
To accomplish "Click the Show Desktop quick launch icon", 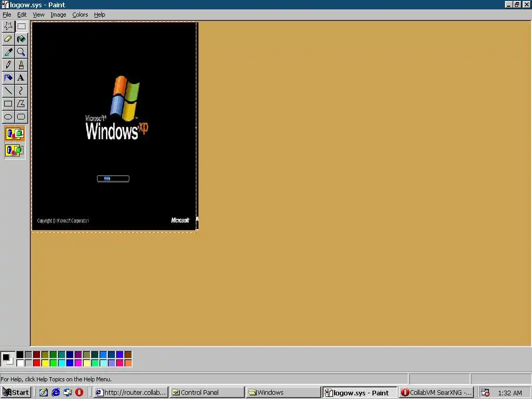I will point(44,393).
